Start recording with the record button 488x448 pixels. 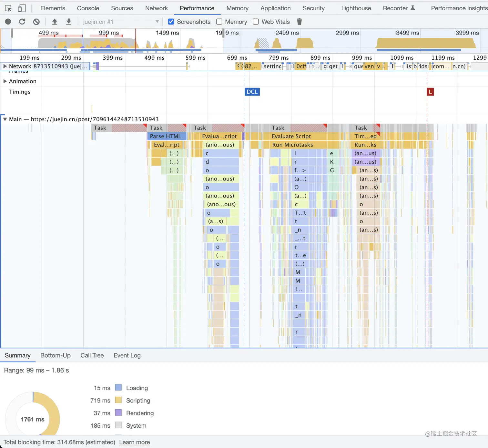coord(8,22)
